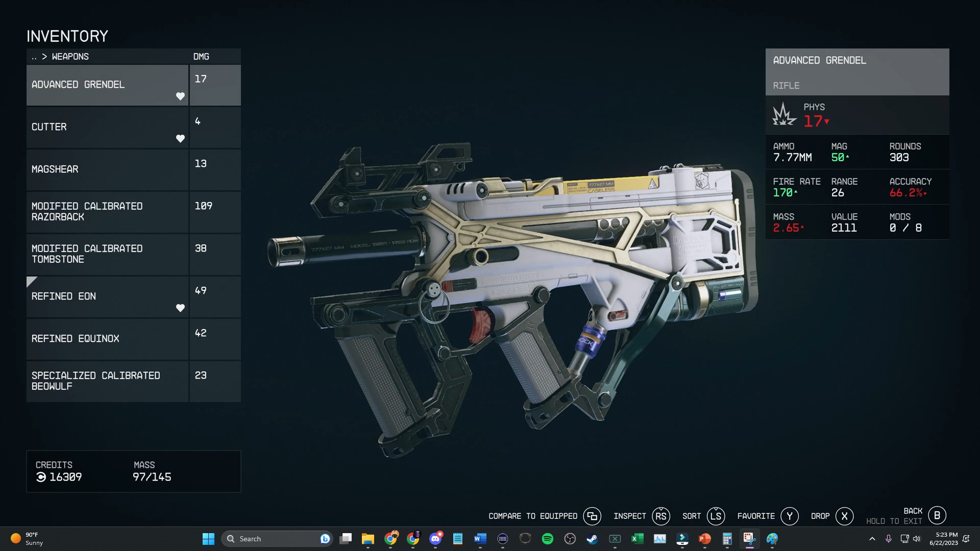The width and height of the screenshot is (980, 551).
Task: Select Refined Equinox in the list
Action: point(133,339)
